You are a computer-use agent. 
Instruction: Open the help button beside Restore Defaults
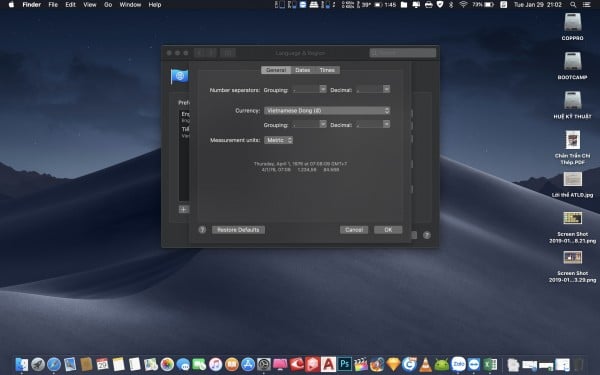(x=202, y=230)
